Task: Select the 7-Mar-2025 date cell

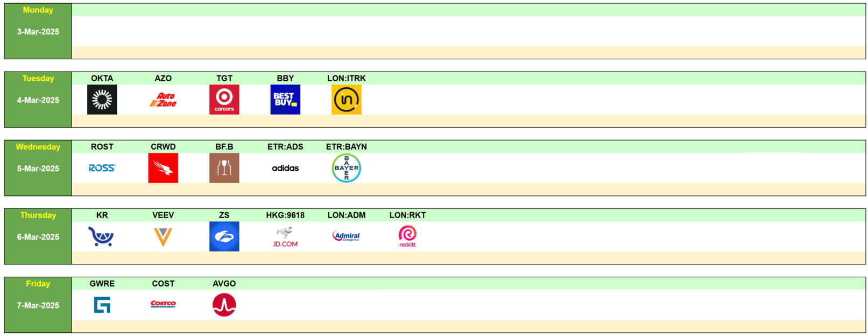Action: (x=38, y=305)
